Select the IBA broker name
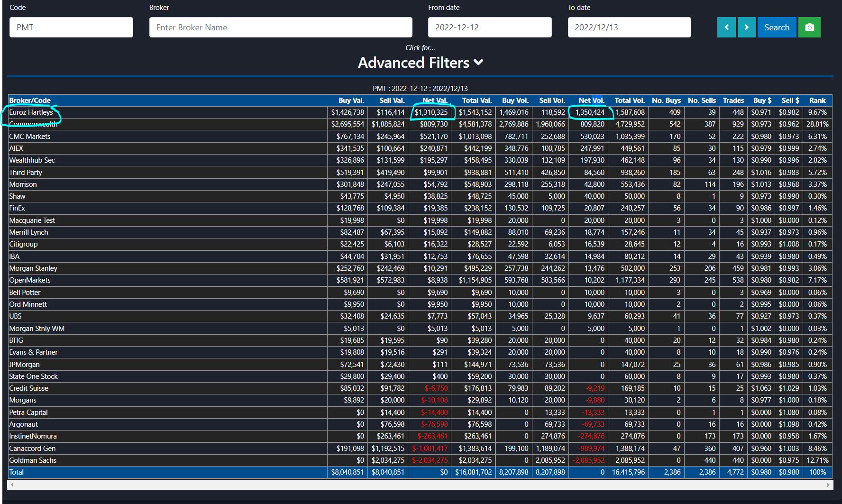 pos(14,257)
